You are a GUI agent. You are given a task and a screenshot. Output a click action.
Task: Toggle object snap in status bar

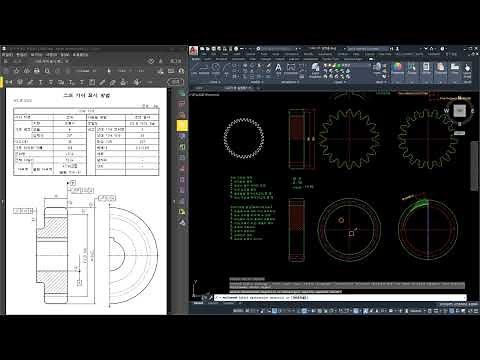pyautogui.click(x=304, y=311)
